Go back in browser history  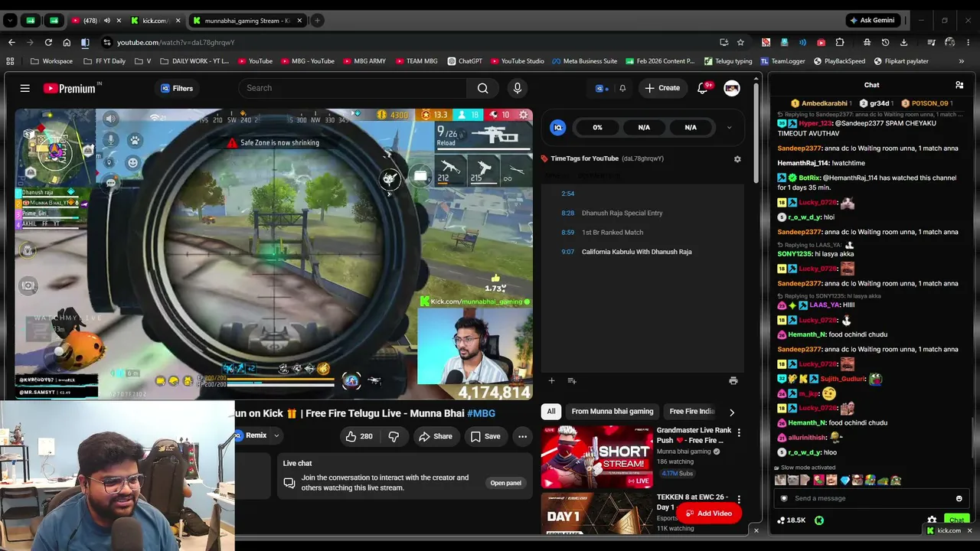point(11,42)
